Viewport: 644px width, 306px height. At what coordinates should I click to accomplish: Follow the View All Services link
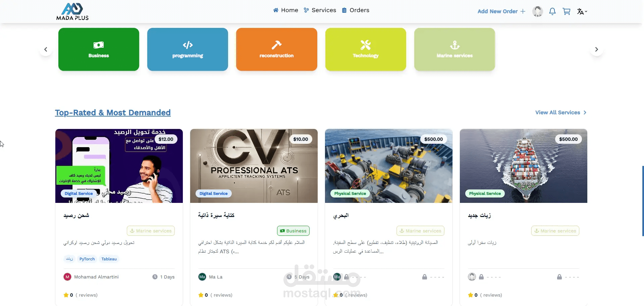561,113
